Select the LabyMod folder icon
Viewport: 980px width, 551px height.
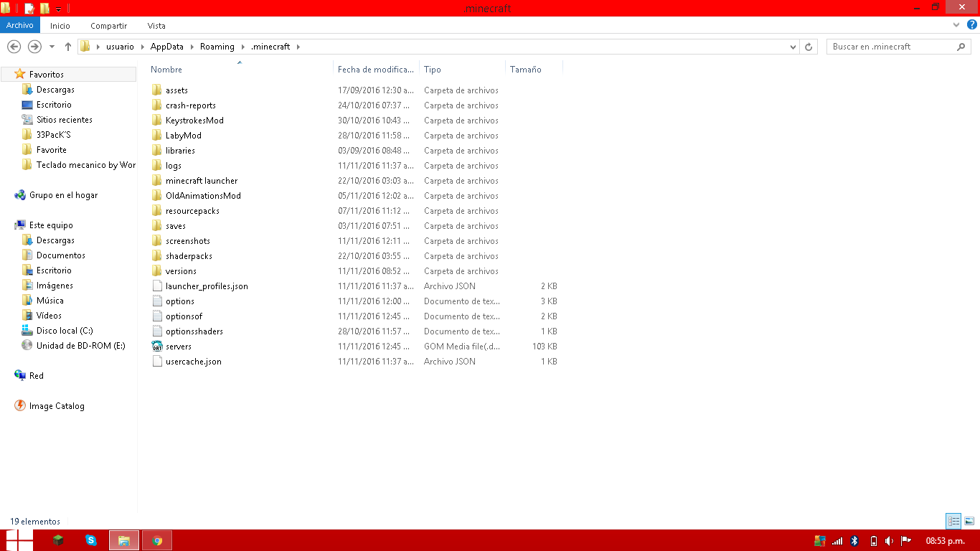tap(158, 136)
